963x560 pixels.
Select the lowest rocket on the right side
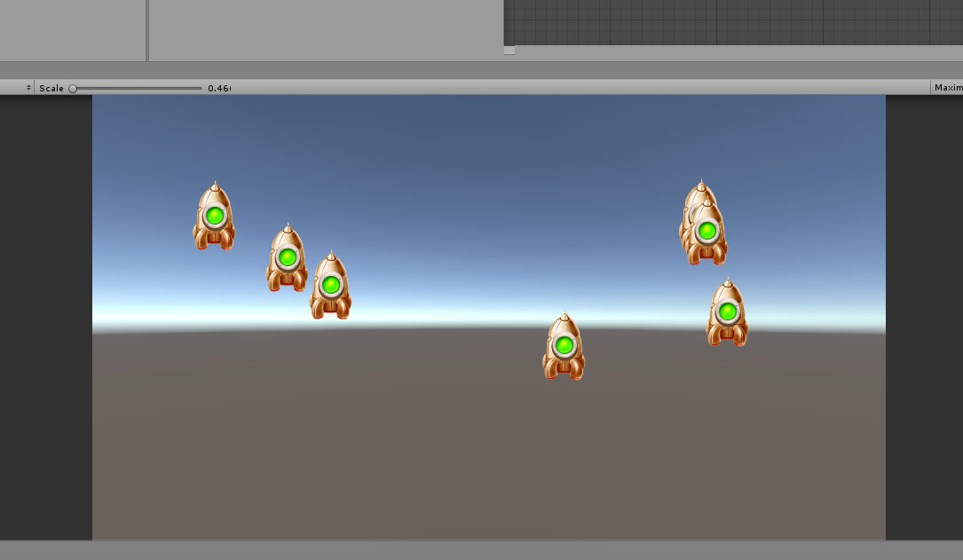pyautogui.click(x=727, y=313)
